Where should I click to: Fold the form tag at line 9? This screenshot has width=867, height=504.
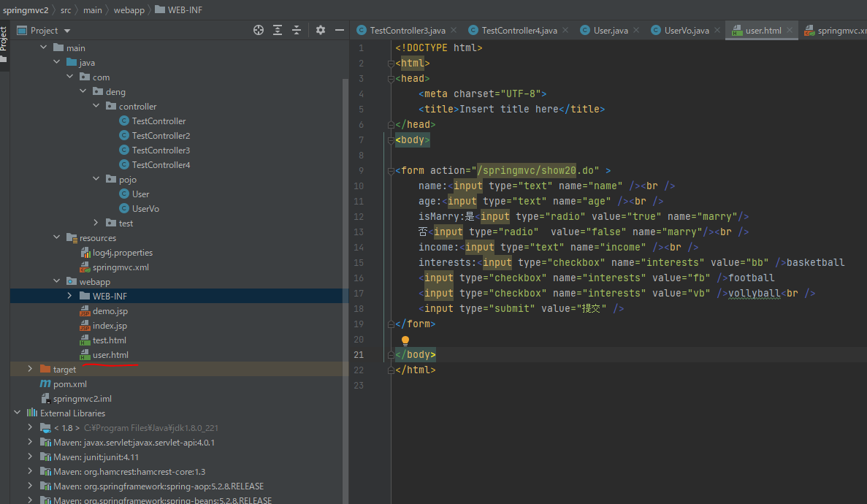(x=391, y=171)
